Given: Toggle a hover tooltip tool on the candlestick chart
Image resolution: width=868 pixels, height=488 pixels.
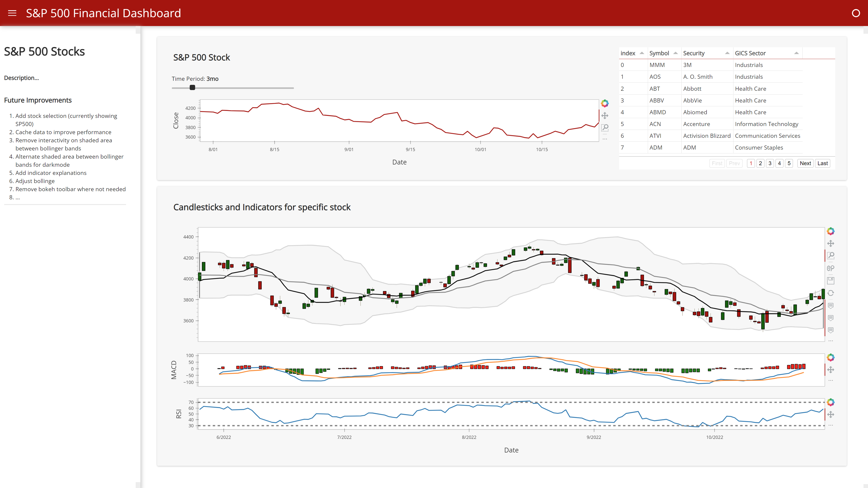Looking at the screenshot, I should click(x=831, y=306).
